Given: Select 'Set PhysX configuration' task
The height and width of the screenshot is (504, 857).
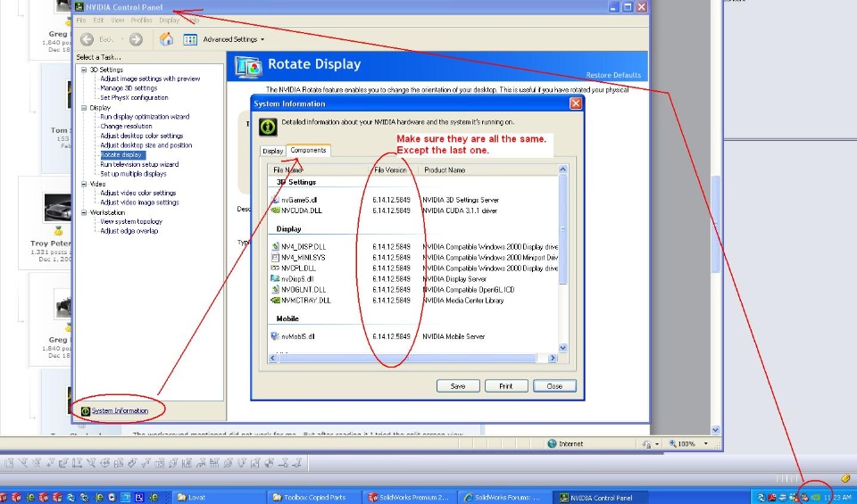Looking at the screenshot, I should (x=134, y=98).
